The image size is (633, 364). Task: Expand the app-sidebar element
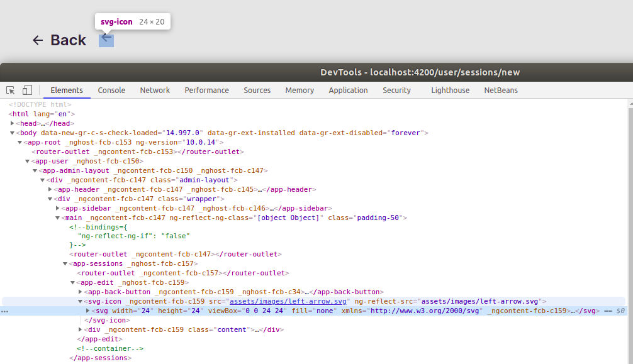pos(59,208)
